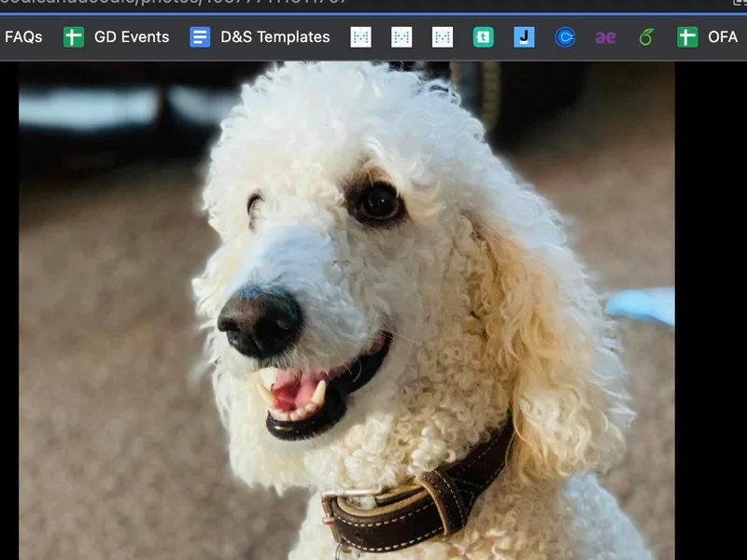Open the FAQs bookmark
The width and height of the screenshot is (747, 560).
[25, 37]
